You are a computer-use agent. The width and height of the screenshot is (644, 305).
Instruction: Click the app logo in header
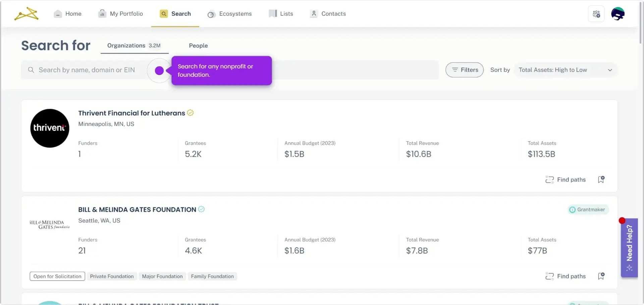[26, 14]
